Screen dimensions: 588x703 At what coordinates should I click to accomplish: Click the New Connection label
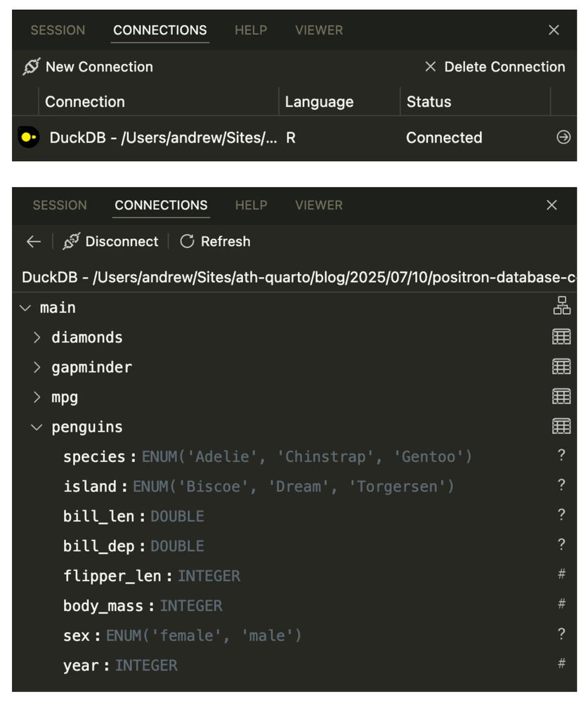[x=99, y=67]
